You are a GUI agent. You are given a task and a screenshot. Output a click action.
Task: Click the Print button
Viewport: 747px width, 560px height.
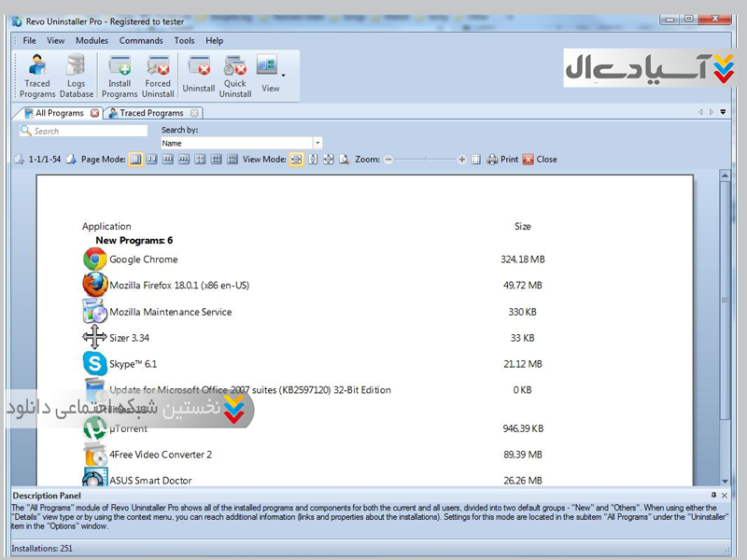click(502, 160)
